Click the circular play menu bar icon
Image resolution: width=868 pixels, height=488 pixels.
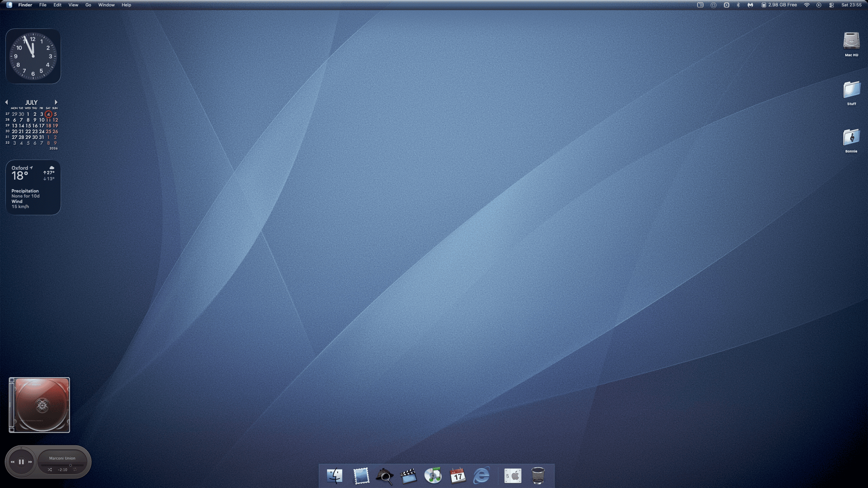point(819,5)
